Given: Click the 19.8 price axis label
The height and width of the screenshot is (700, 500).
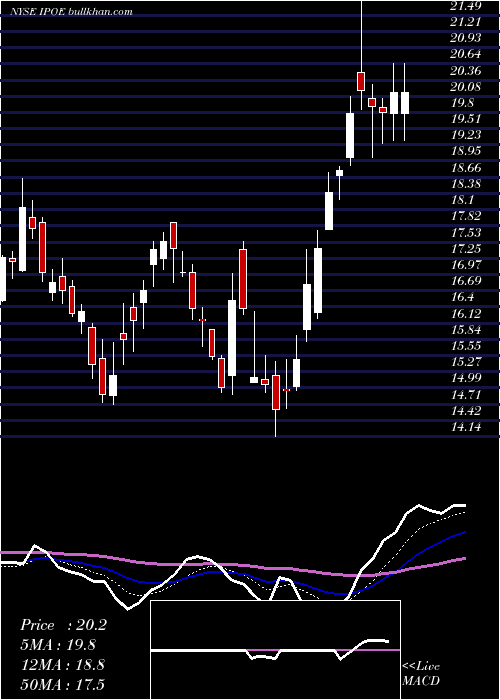Looking at the screenshot, I should coord(462,103).
